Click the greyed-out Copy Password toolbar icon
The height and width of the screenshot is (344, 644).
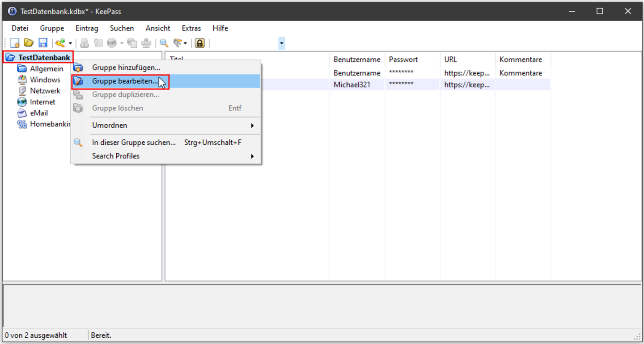pyautogui.click(x=98, y=43)
